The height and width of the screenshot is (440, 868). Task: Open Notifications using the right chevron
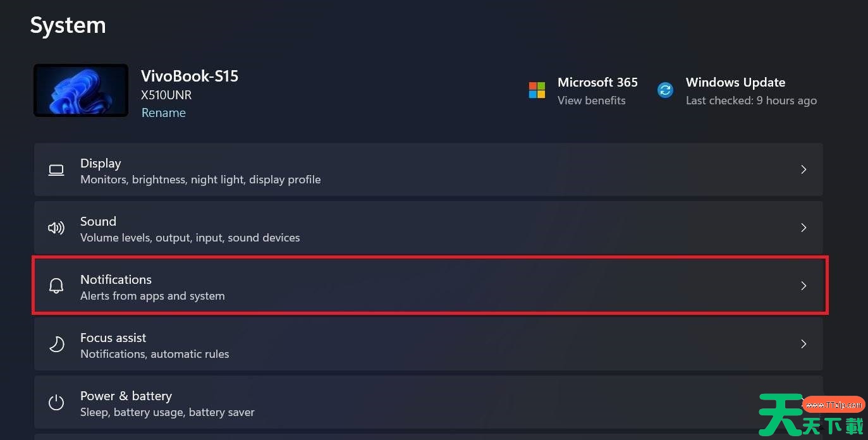pos(804,286)
